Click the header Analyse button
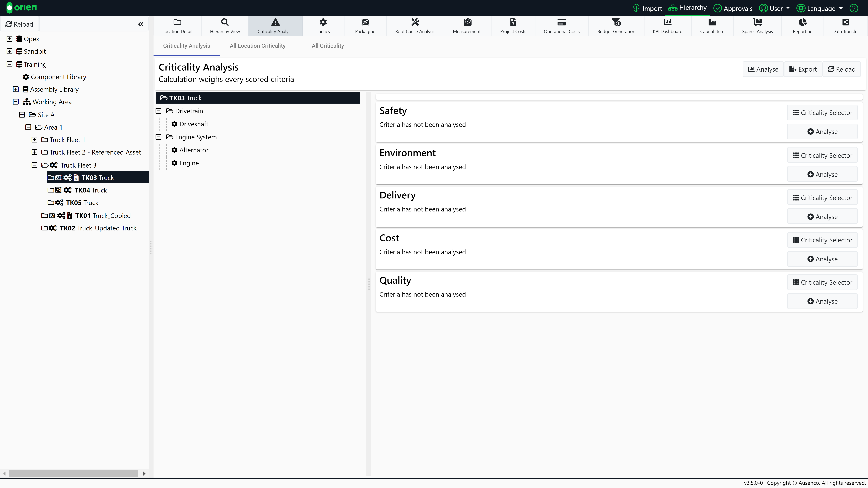 (x=763, y=69)
